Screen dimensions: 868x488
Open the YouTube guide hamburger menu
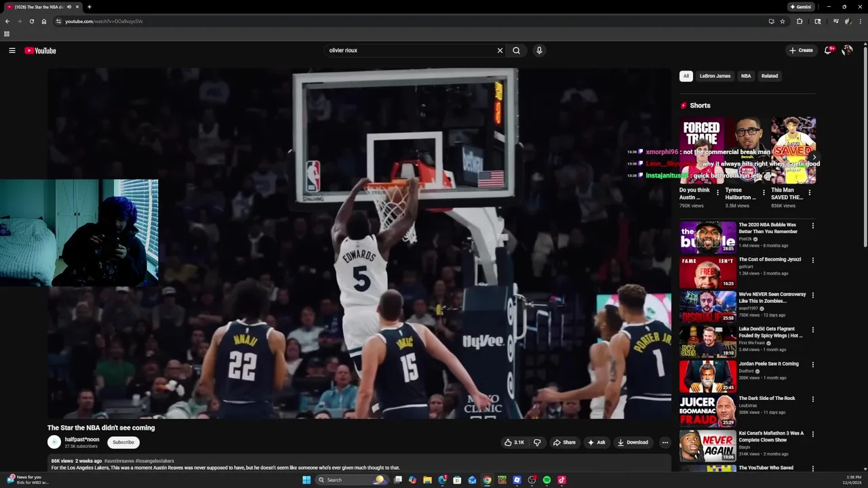pyautogui.click(x=12, y=50)
